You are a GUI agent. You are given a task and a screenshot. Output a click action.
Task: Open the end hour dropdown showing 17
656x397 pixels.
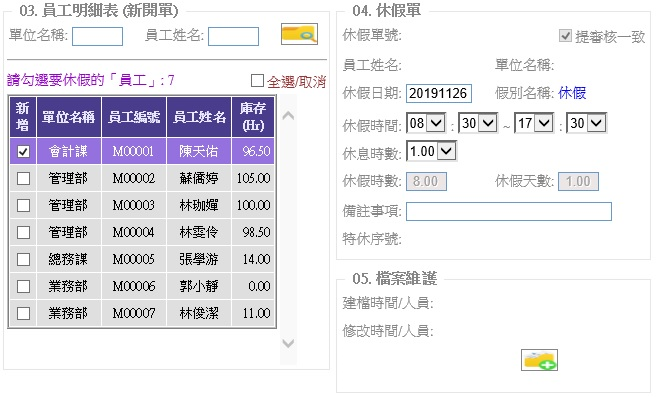534,123
